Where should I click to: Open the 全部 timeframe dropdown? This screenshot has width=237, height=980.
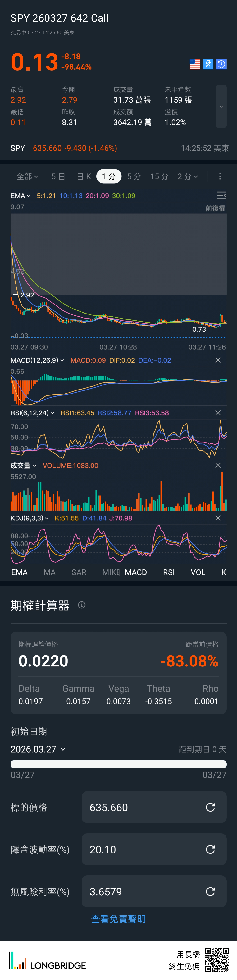(x=27, y=176)
